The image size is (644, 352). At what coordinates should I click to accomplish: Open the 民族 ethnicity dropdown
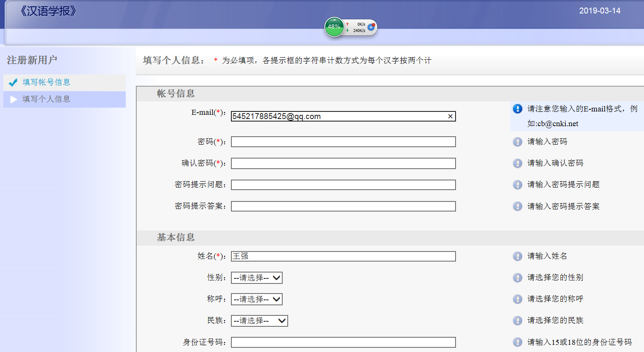(259, 321)
